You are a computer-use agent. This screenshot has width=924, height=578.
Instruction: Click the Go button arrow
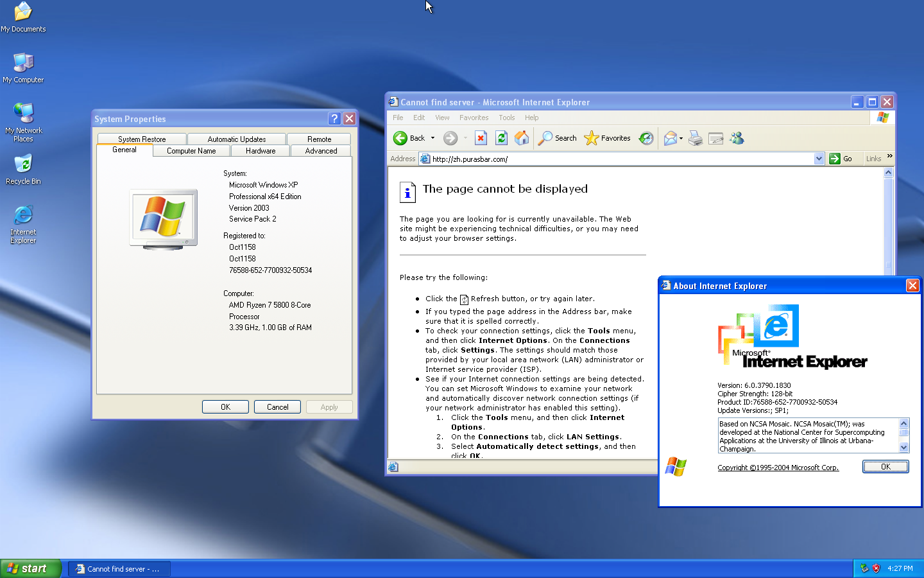(841, 159)
